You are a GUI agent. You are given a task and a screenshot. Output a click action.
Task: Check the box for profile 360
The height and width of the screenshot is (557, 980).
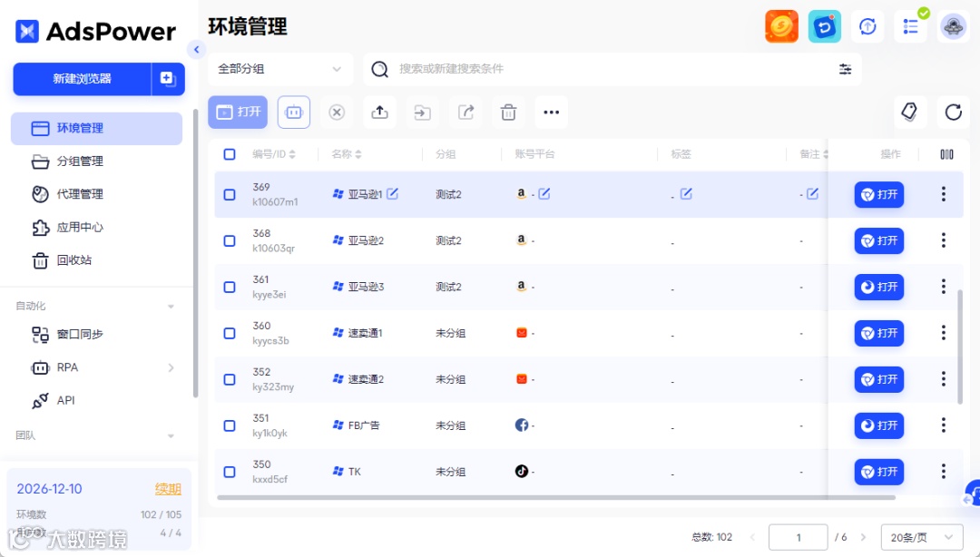point(230,333)
